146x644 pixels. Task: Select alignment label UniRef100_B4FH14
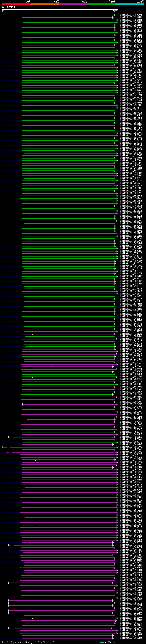pyautogui.click(x=131, y=98)
